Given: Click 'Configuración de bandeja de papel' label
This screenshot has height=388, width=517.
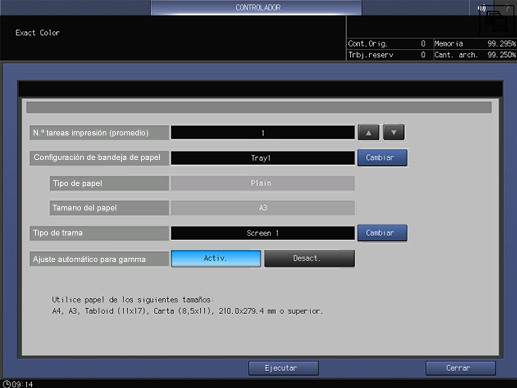Looking at the screenshot, I should click(99, 158).
